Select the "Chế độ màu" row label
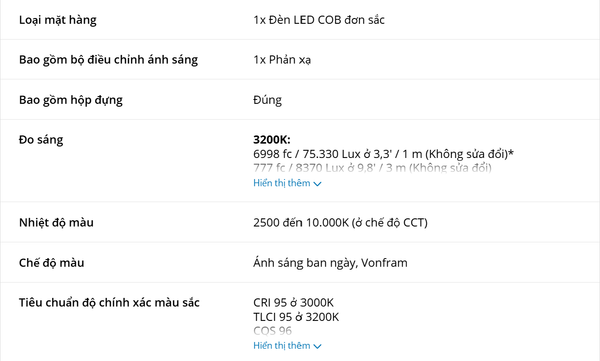Image resolution: width=600 pixels, height=361 pixels. coord(52,263)
